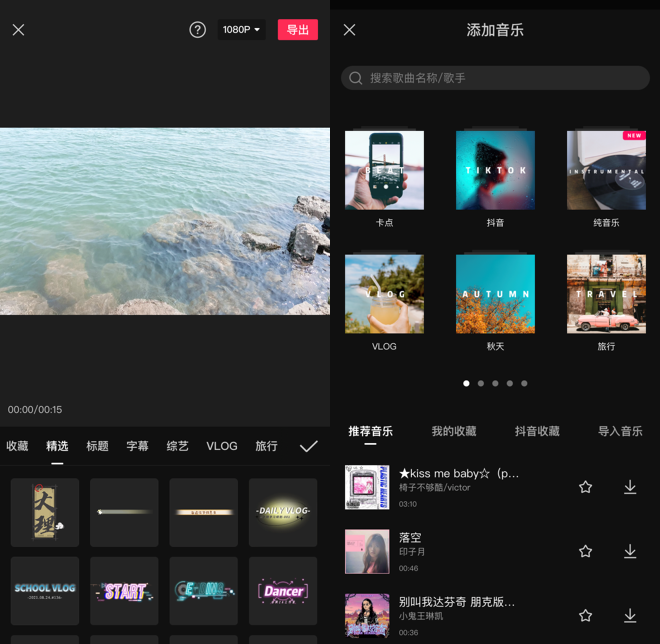Open the 纯音乐 INSTRUMENTAL music category
The image size is (660, 644).
point(606,170)
